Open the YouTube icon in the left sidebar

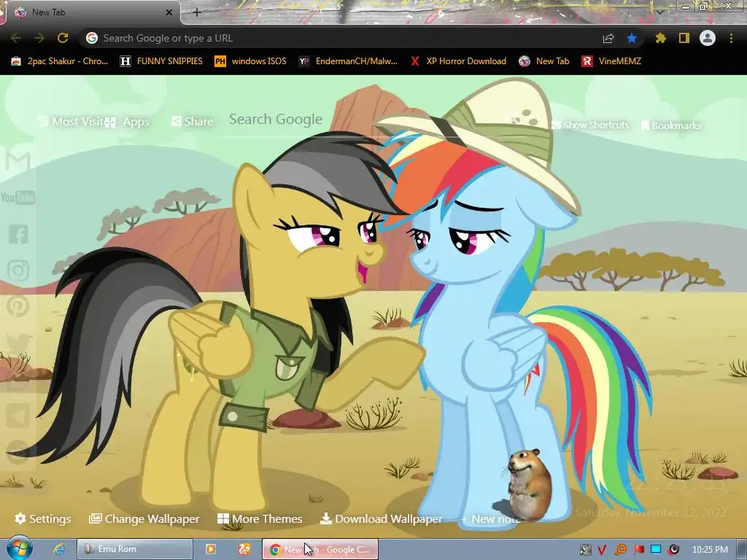coord(18,198)
